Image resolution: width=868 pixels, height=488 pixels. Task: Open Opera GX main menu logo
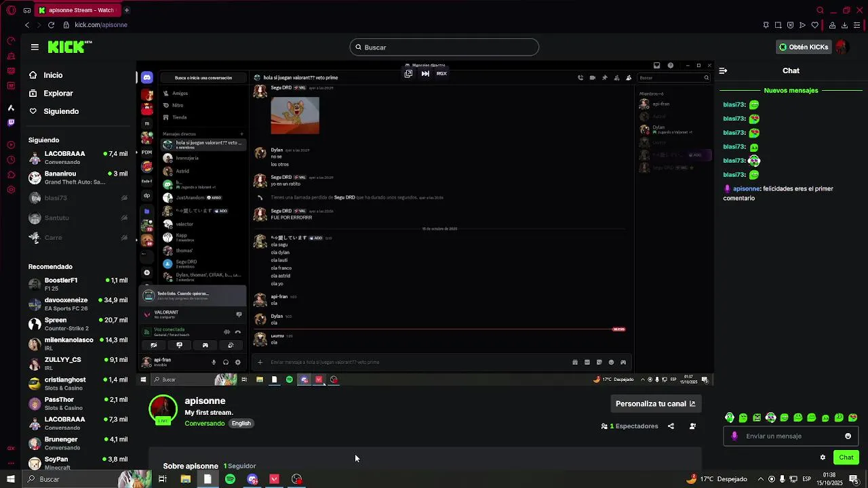point(11,10)
